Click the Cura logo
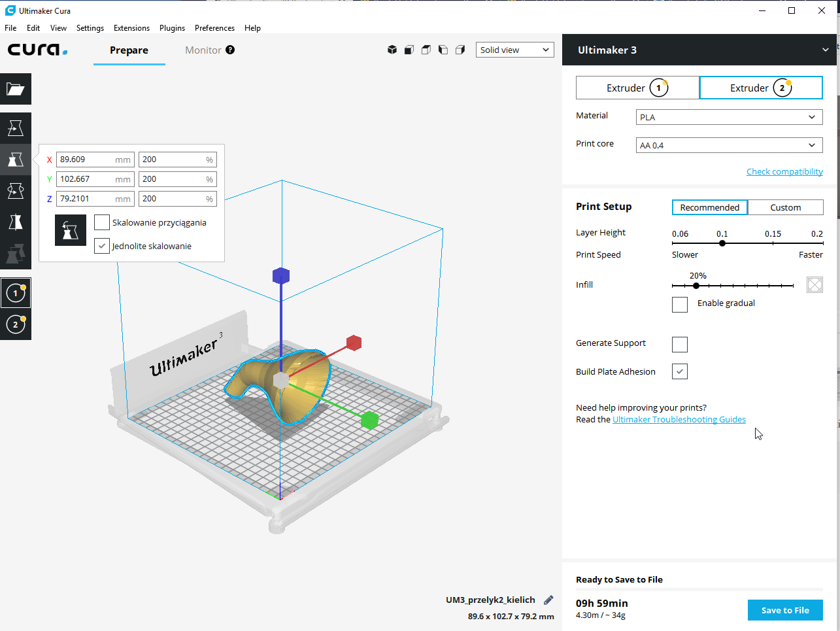Image resolution: width=840 pixels, height=631 pixels. click(x=37, y=50)
